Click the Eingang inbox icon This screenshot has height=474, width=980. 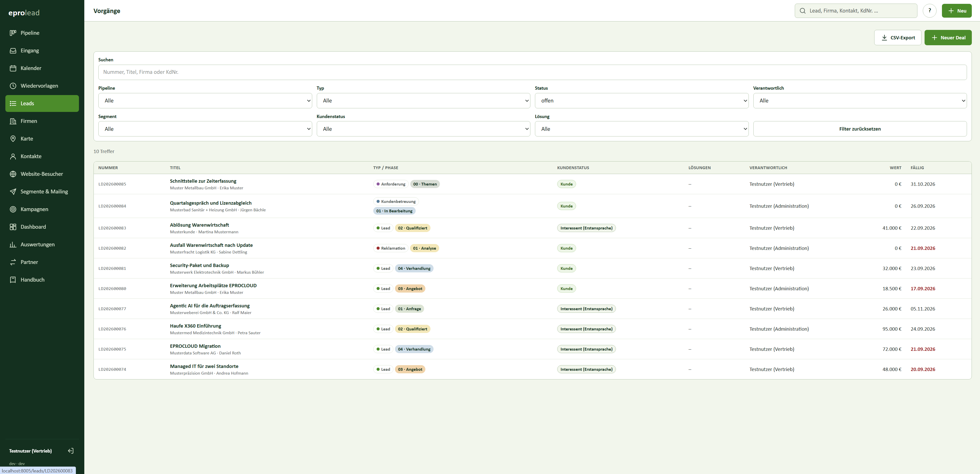(x=13, y=51)
